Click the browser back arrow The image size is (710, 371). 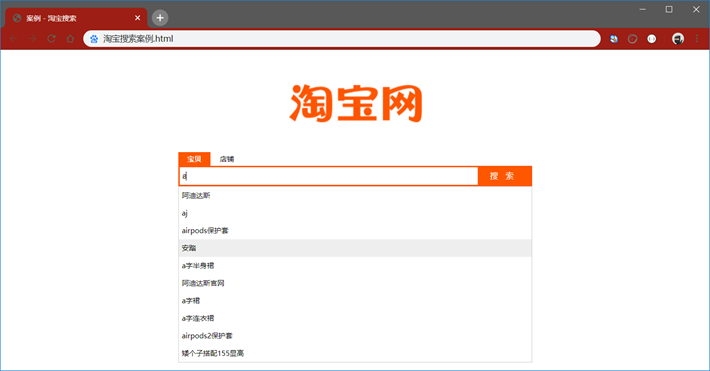tap(14, 39)
